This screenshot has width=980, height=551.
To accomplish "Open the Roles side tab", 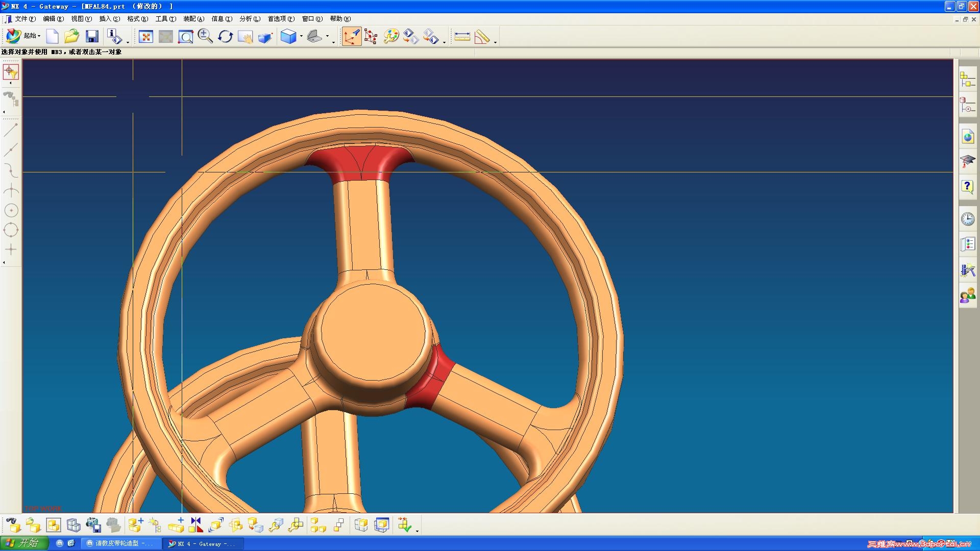I will (967, 296).
